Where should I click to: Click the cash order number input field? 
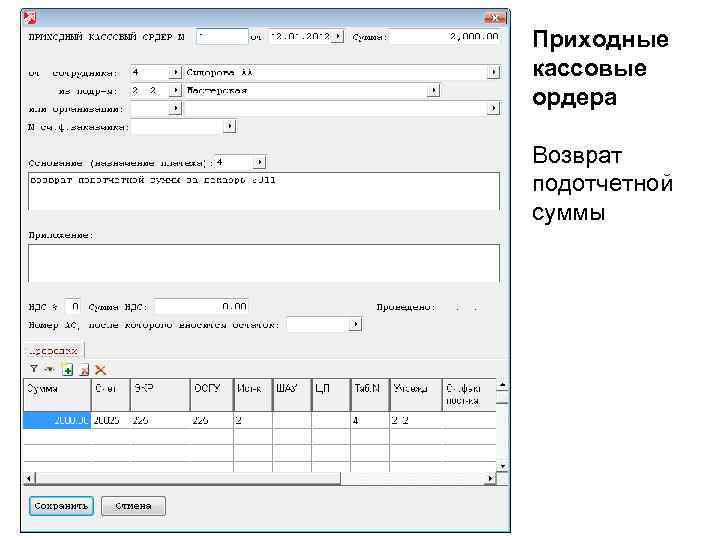(x=222, y=36)
